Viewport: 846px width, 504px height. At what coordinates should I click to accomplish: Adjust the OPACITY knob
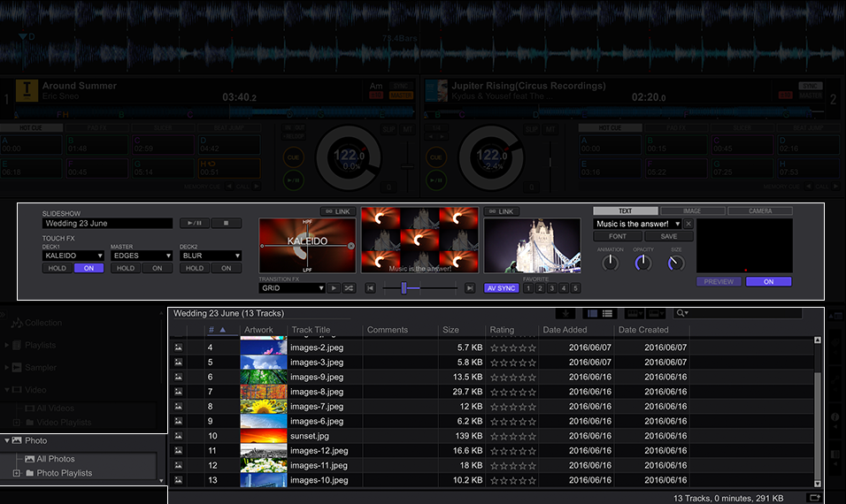tap(643, 263)
